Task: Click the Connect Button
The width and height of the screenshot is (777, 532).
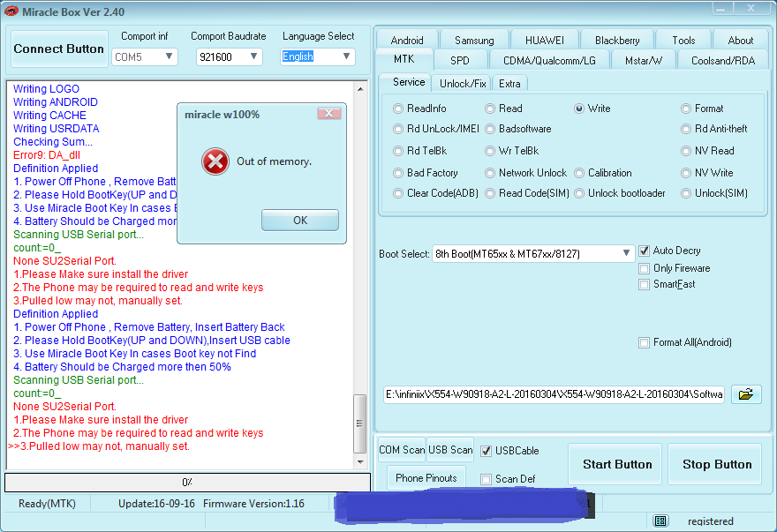Action: [x=59, y=49]
